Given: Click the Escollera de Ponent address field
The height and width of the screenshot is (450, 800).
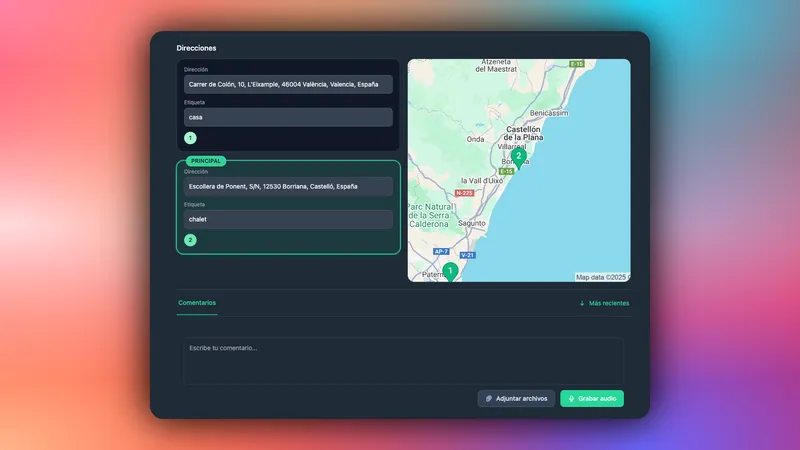Looking at the screenshot, I should click(x=288, y=187).
